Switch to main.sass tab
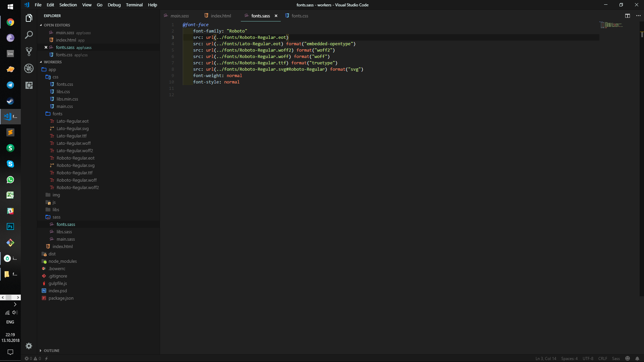 (180, 16)
